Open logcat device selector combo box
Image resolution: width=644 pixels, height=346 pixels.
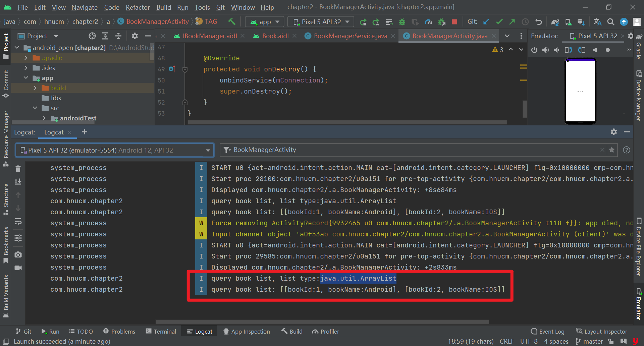click(114, 150)
